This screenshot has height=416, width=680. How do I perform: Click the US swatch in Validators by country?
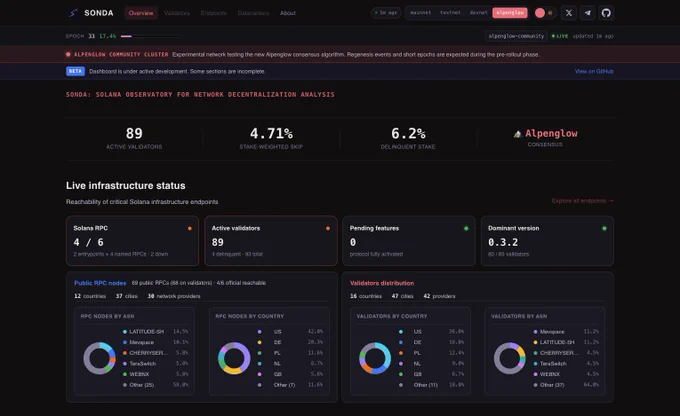(x=401, y=331)
